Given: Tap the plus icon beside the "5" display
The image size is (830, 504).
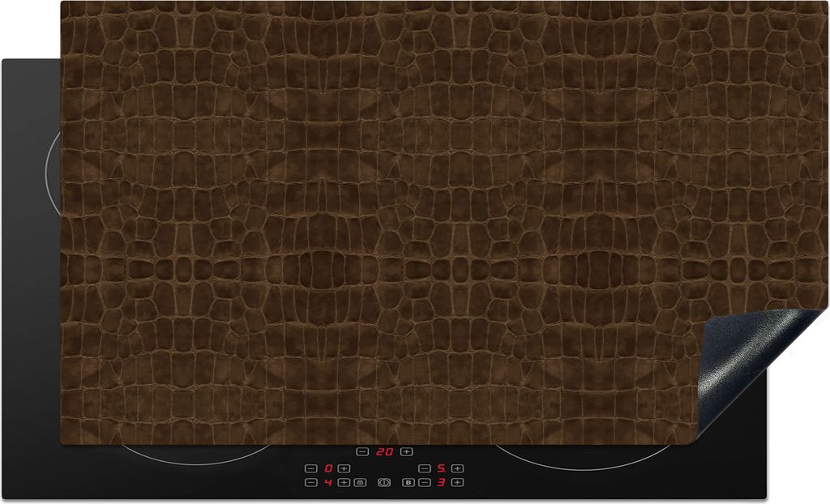Looking at the screenshot, I should point(457,468).
